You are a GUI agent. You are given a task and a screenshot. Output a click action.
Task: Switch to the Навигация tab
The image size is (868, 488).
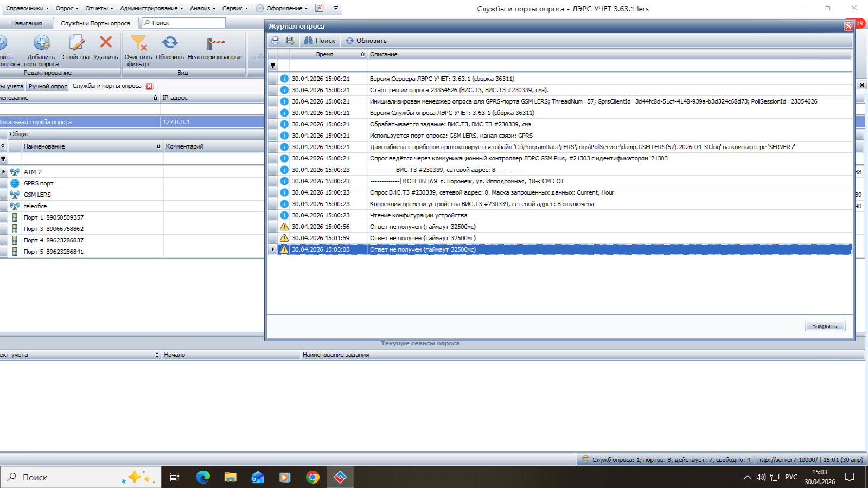[27, 23]
